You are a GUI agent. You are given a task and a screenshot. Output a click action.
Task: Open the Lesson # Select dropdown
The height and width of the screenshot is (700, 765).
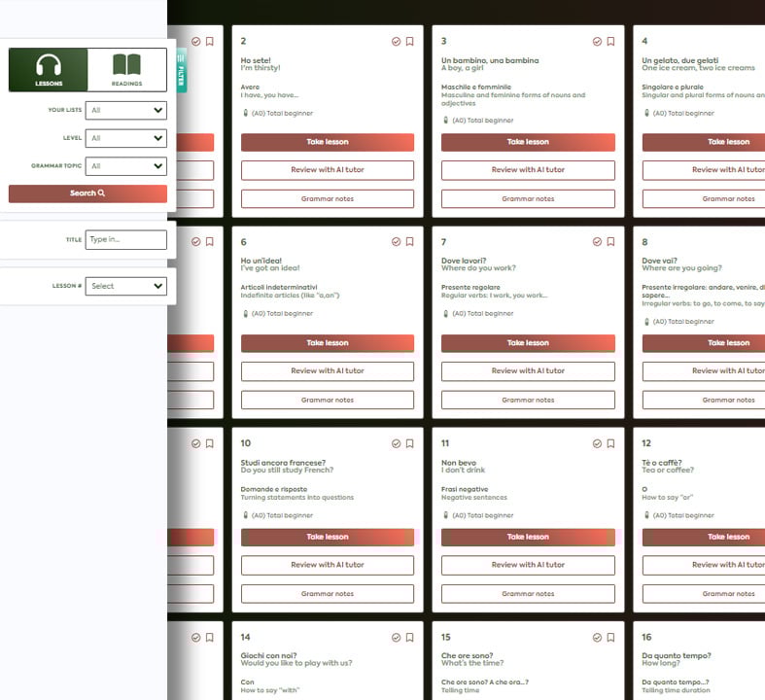(125, 286)
